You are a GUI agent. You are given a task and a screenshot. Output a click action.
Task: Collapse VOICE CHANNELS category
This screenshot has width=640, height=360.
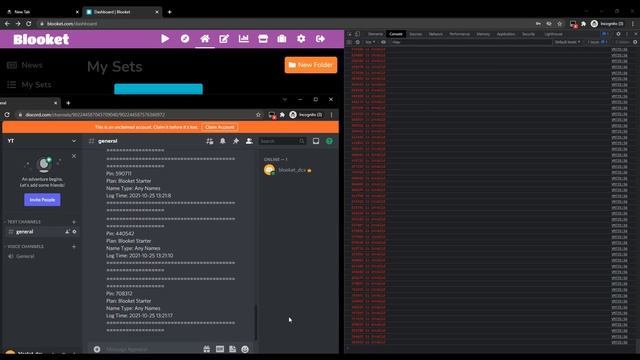click(25, 247)
